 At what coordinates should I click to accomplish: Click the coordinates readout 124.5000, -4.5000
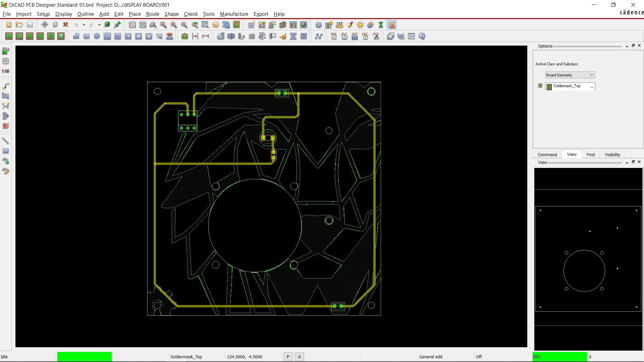tap(245, 357)
